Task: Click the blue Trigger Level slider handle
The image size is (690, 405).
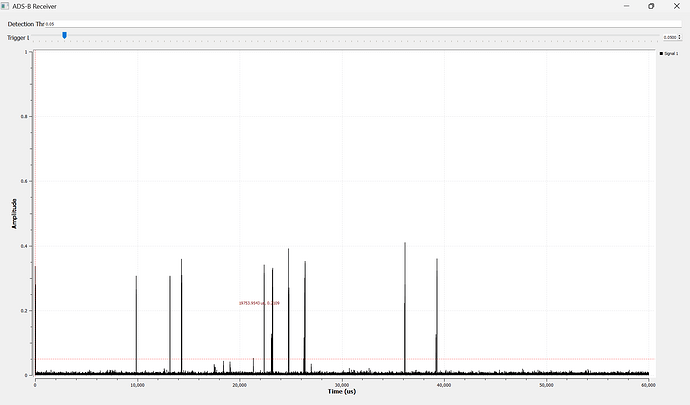Action: (x=65, y=36)
